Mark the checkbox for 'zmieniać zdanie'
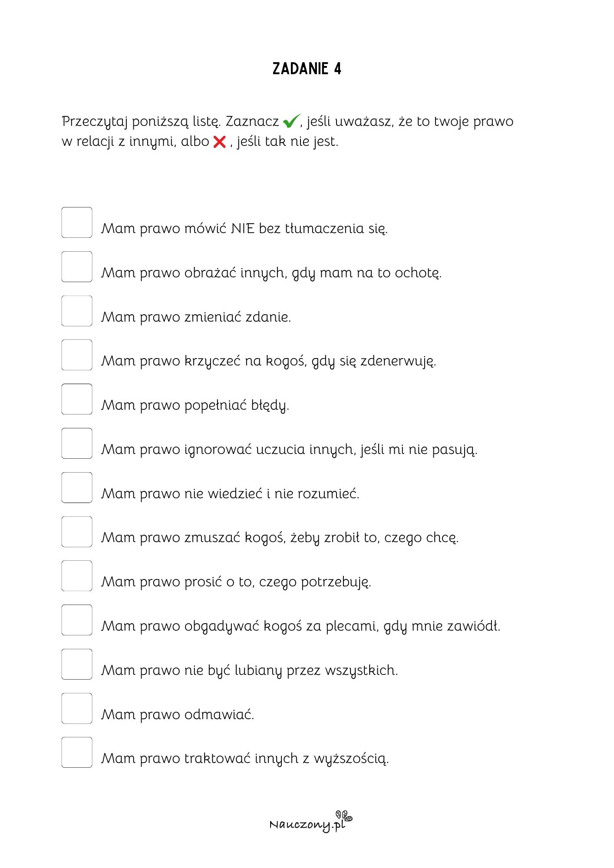This screenshot has height=868, width=614. pyautogui.click(x=77, y=311)
